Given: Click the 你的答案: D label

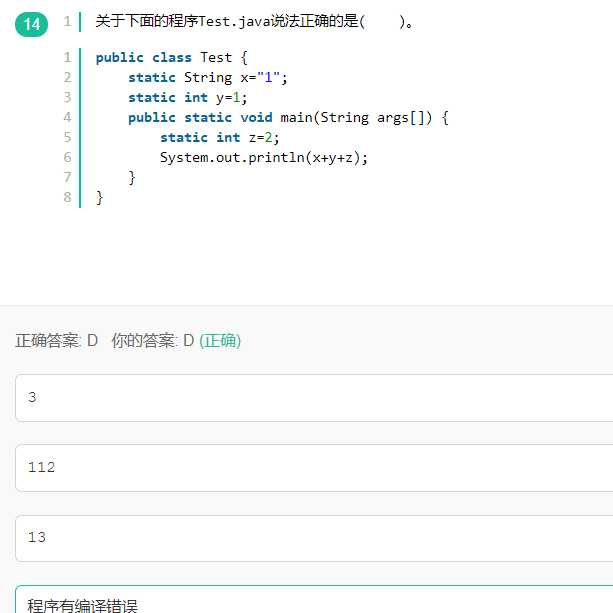Looking at the screenshot, I should click(152, 341).
